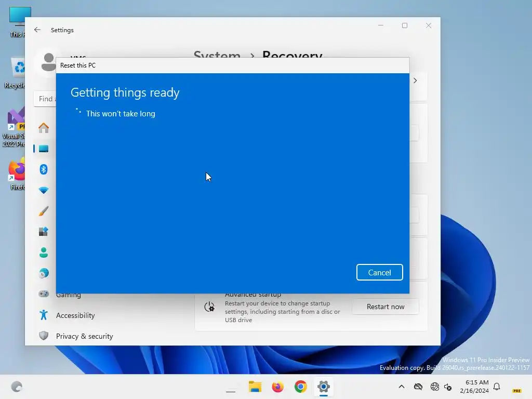
Task: Select the System icon in the sidebar
Action: 44,149
